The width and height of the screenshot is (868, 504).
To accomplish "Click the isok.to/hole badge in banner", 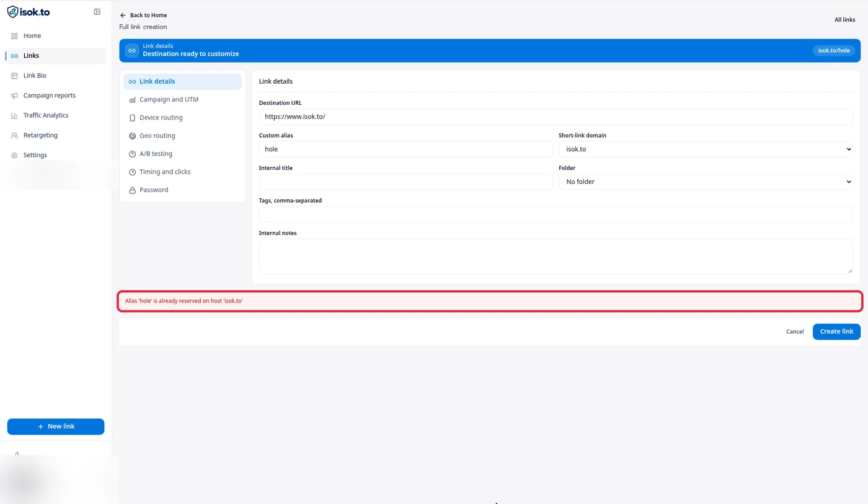I will [834, 50].
